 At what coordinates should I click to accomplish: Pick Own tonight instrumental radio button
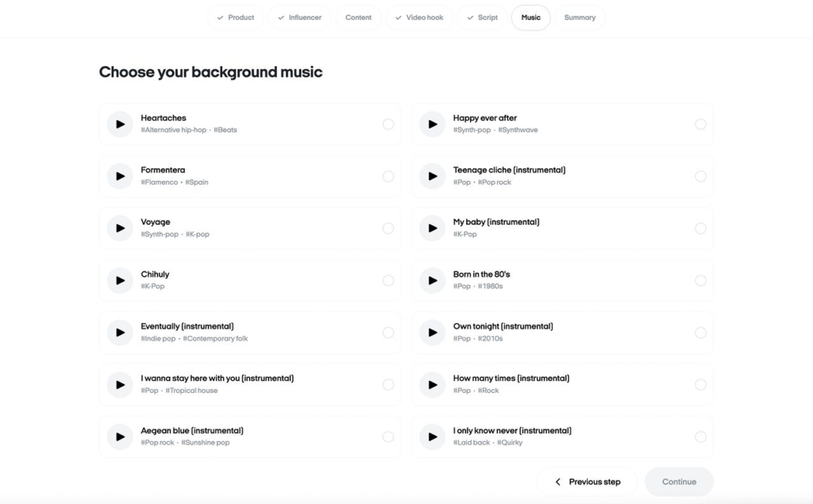[x=699, y=333]
